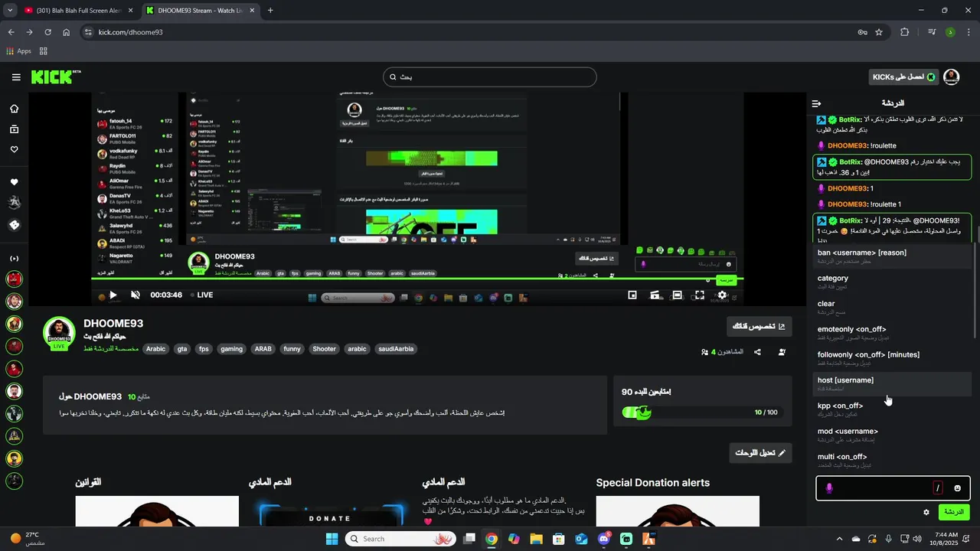980x551 pixels.
Task: Select the emoteonly <on_off> command
Action: point(891,333)
